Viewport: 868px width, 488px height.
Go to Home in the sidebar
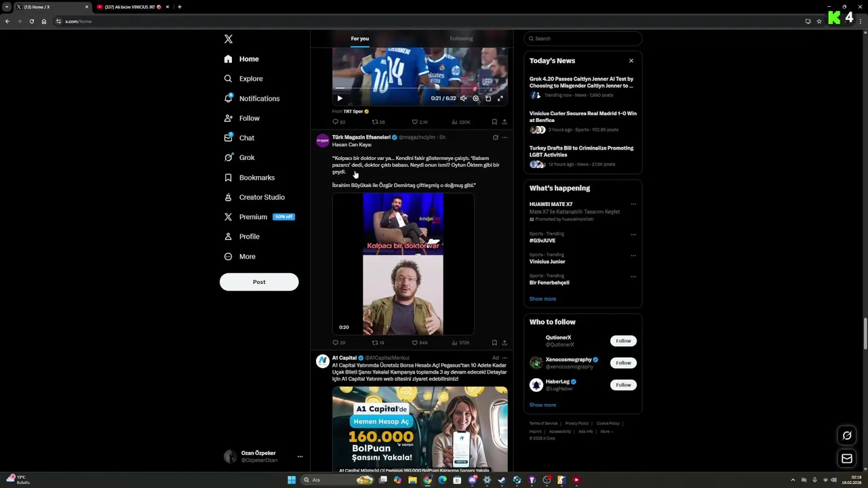click(x=241, y=59)
